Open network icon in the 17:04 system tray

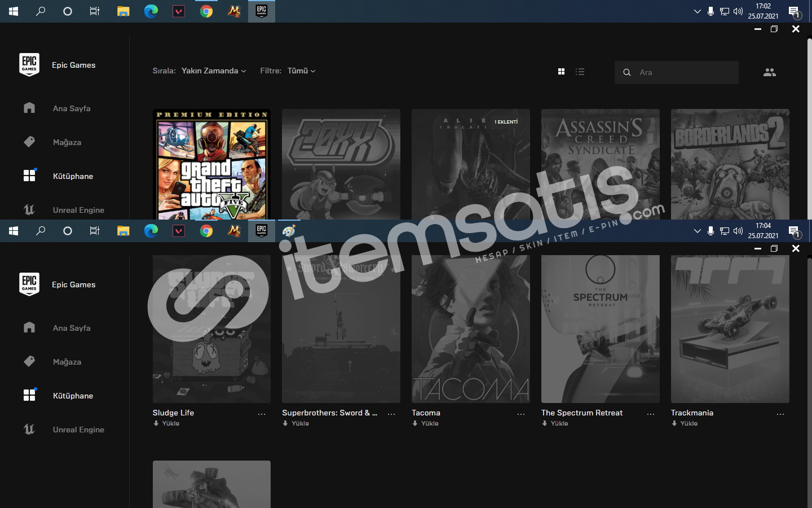[725, 231]
